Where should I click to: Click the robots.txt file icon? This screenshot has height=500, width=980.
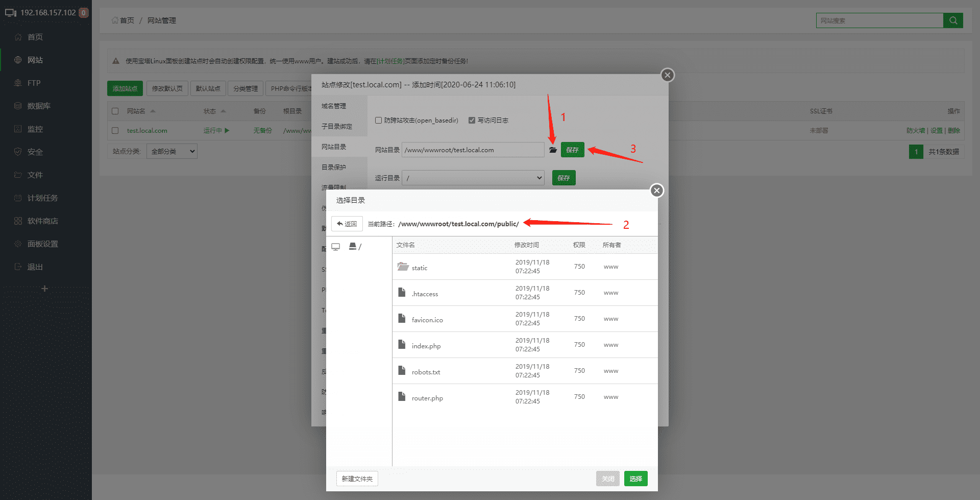click(402, 371)
